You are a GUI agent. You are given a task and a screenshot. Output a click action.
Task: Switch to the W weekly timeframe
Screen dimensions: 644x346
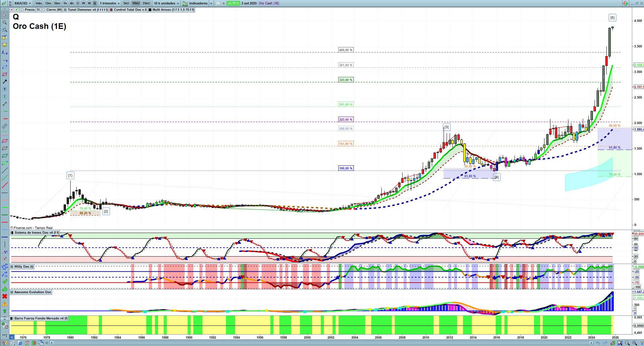point(83,3)
